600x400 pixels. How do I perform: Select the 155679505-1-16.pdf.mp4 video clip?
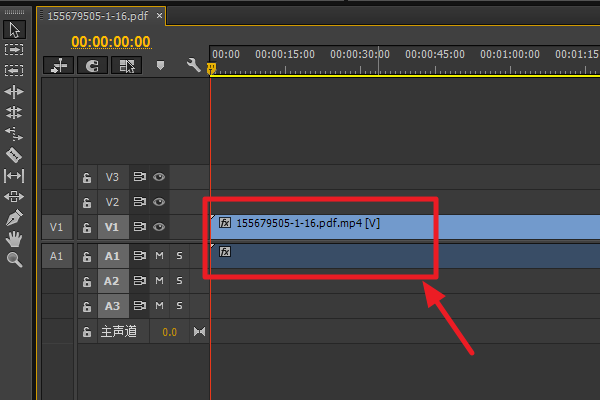[405, 227]
